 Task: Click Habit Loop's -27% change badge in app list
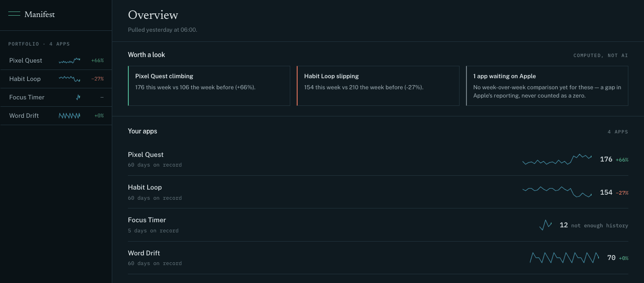point(622,193)
